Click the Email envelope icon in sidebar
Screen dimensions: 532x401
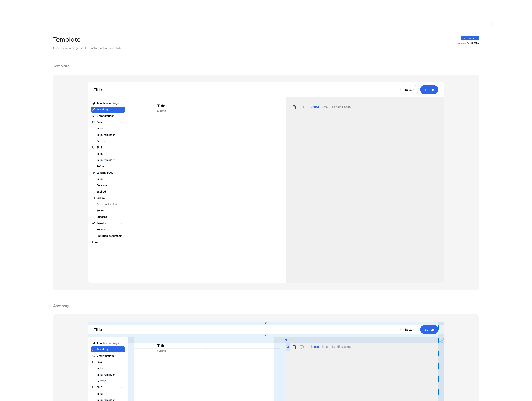(x=94, y=122)
